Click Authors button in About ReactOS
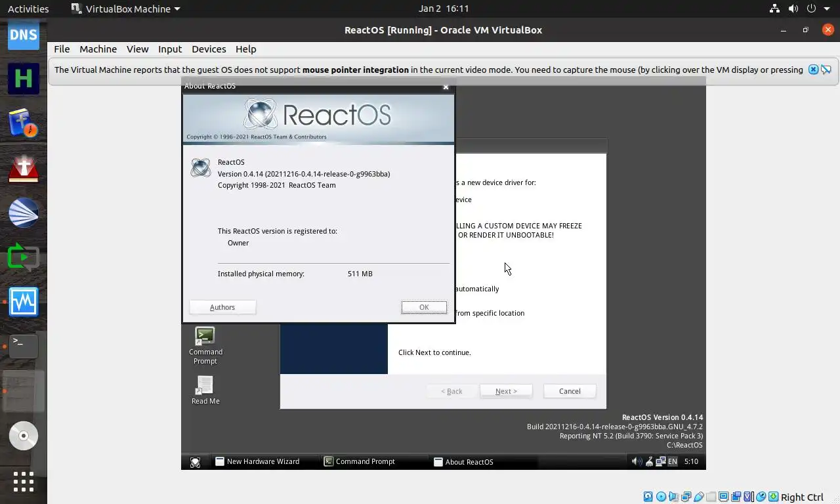Viewport: 840px width, 504px height. click(x=222, y=307)
